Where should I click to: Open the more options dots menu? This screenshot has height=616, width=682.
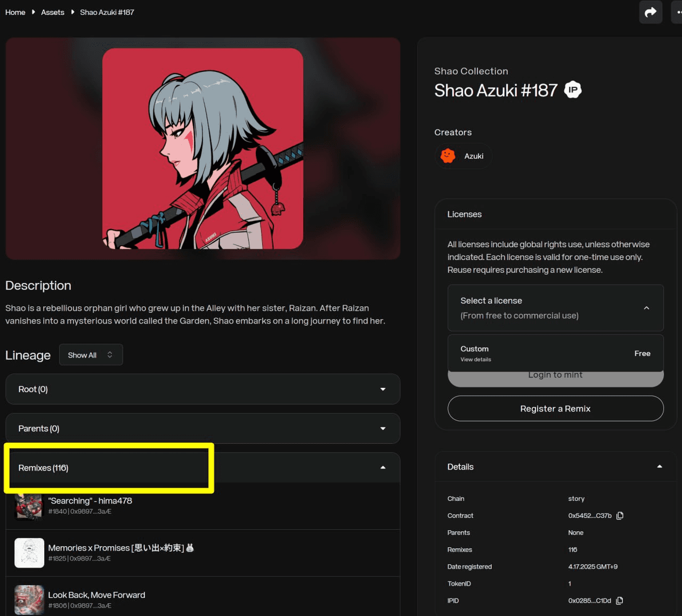click(677, 12)
